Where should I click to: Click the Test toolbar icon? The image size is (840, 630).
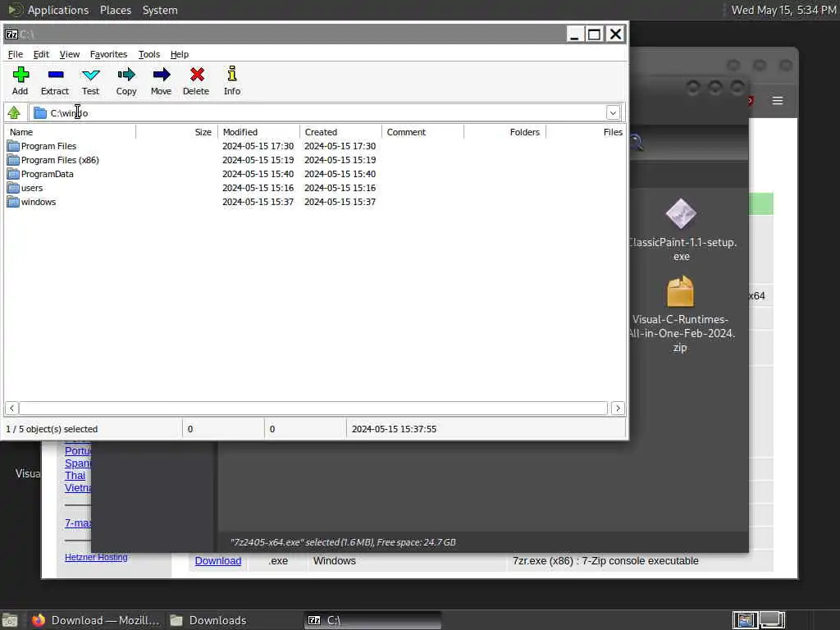pyautogui.click(x=90, y=75)
